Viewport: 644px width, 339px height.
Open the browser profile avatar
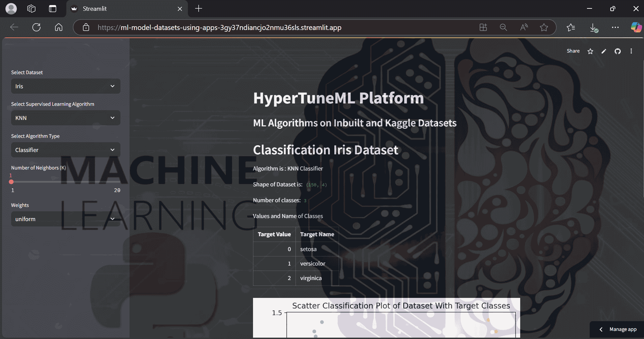pyautogui.click(x=11, y=9)
